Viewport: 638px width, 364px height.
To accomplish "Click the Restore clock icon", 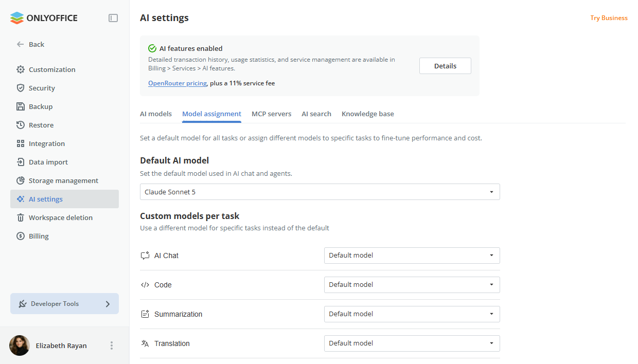I will pyautogui.click(x=21, y=125).
